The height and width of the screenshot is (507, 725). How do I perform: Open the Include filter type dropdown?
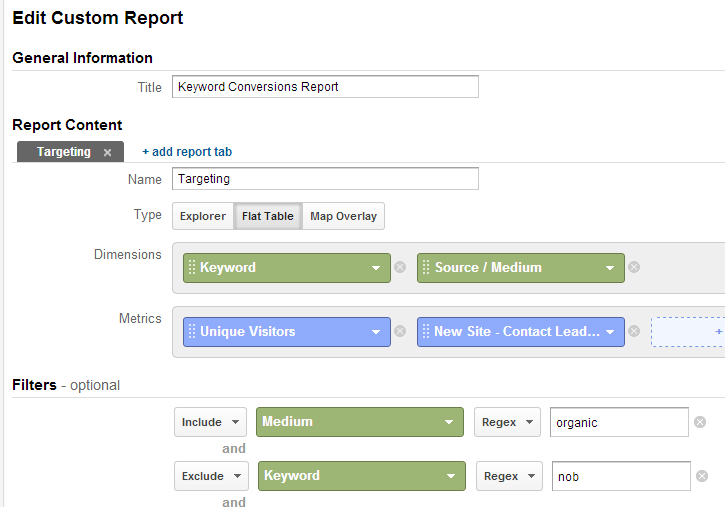210,422
